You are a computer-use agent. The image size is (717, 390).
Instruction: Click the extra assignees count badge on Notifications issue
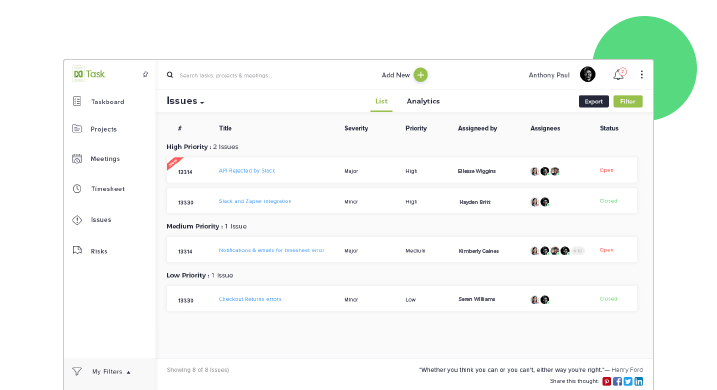click(578, 251)
